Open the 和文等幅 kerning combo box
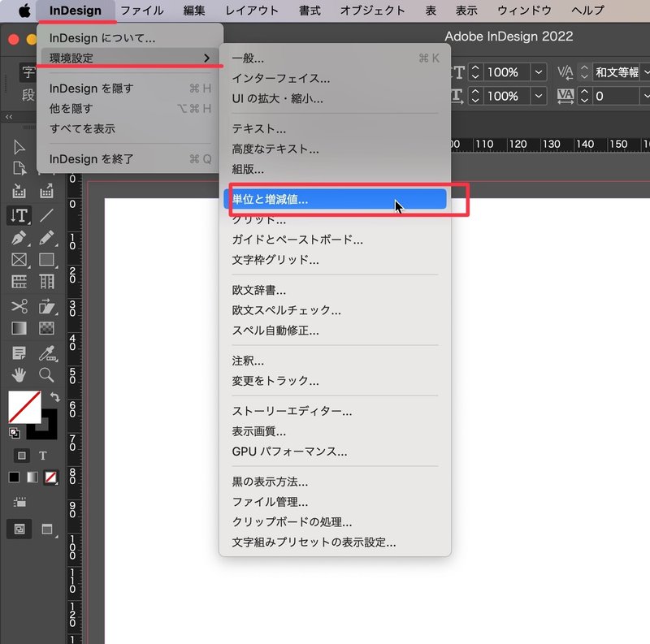 tap(622, 72)
